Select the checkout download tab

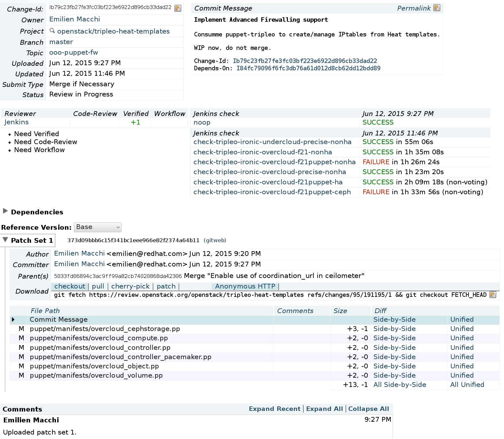70,286
